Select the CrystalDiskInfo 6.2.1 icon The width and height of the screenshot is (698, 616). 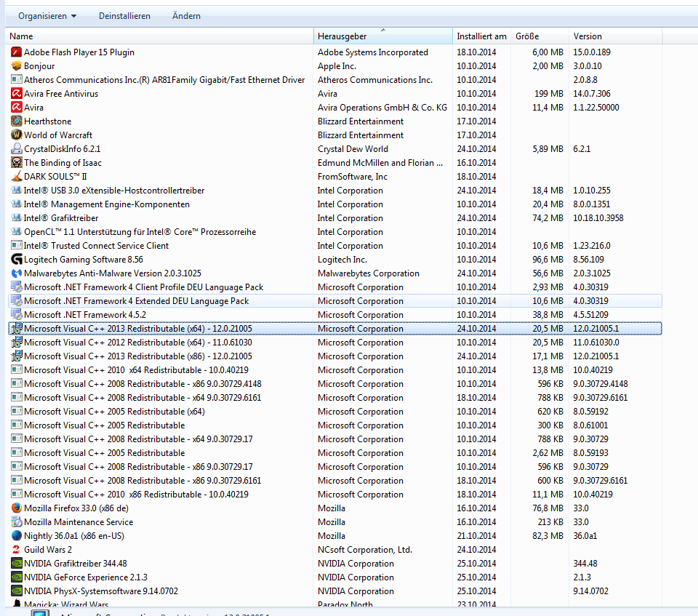[17, 149]
